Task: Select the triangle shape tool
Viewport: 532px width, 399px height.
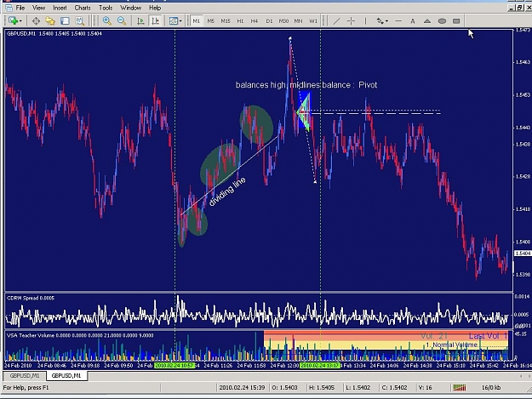Action: (427, 21)
